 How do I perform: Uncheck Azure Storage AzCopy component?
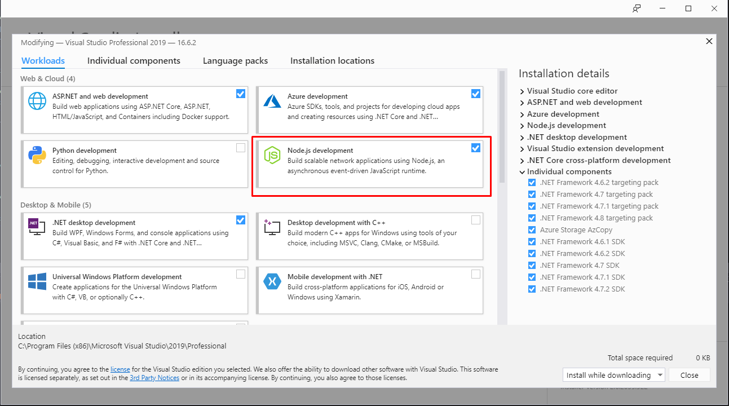click(532, 230)
